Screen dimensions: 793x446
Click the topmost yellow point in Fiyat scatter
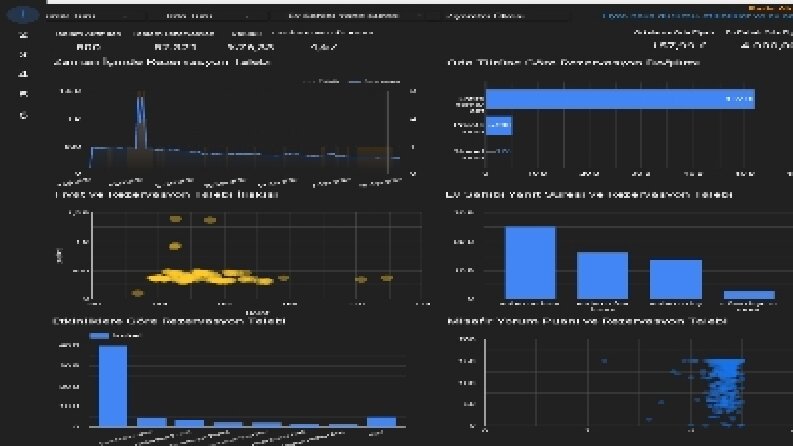[x=175, y=219]
